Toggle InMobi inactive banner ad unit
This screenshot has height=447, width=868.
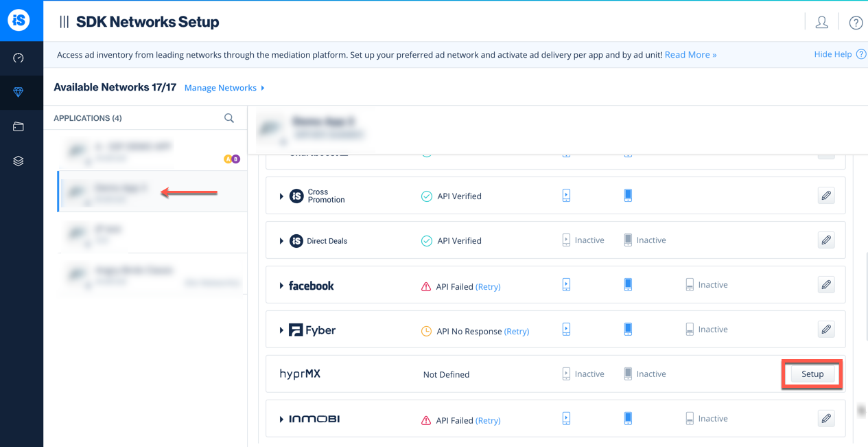(x=690, y=419)
